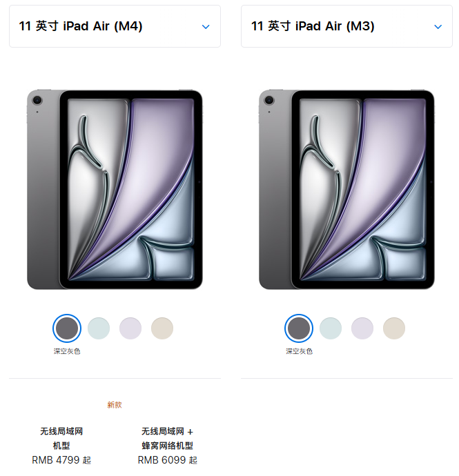Click the blue chevron beside iPad Air (M3)
459x476 pixels.
[x=438, y=27]
